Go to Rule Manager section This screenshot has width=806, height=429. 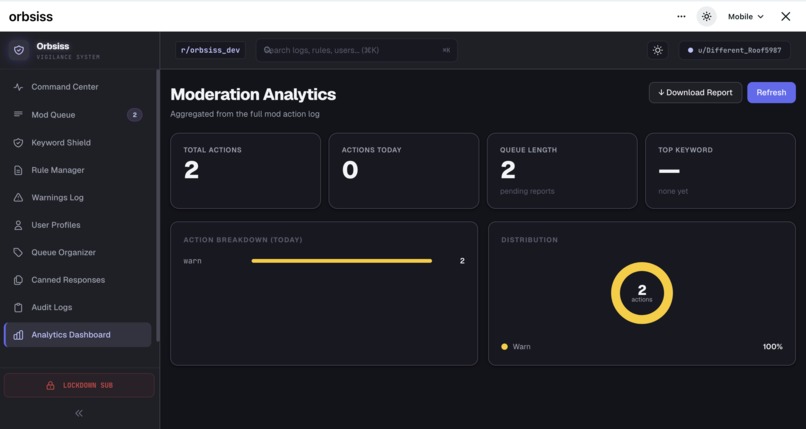coord(78,170)
